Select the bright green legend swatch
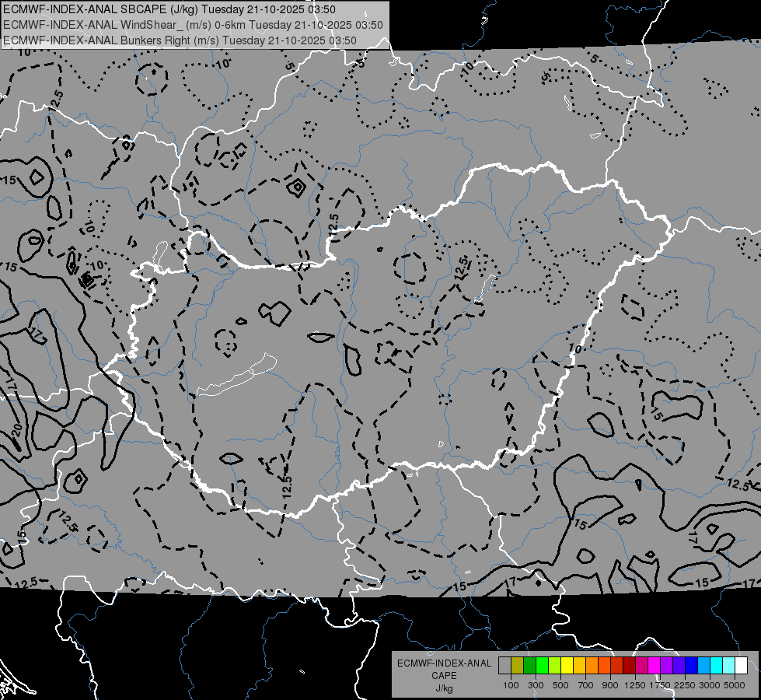Screen dimensions: 761x700 [542, 666]
